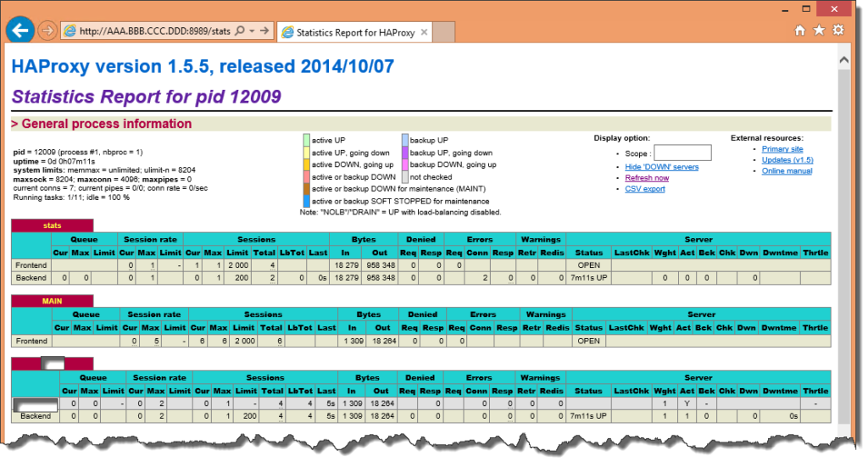Click the search magnifier in the address bar
The image size is (868, 467).
pos(240,31)
